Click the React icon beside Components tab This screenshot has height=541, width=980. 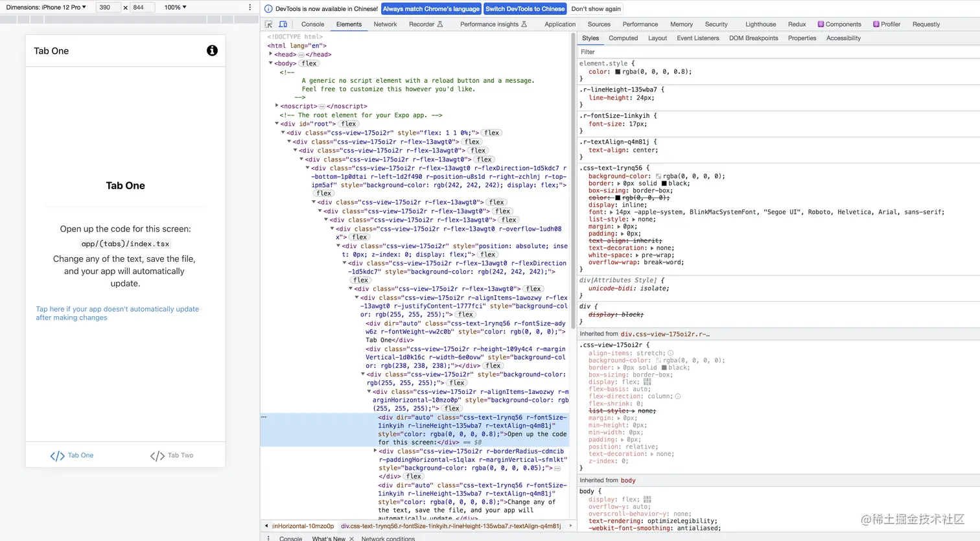click(x=821, y=25)
